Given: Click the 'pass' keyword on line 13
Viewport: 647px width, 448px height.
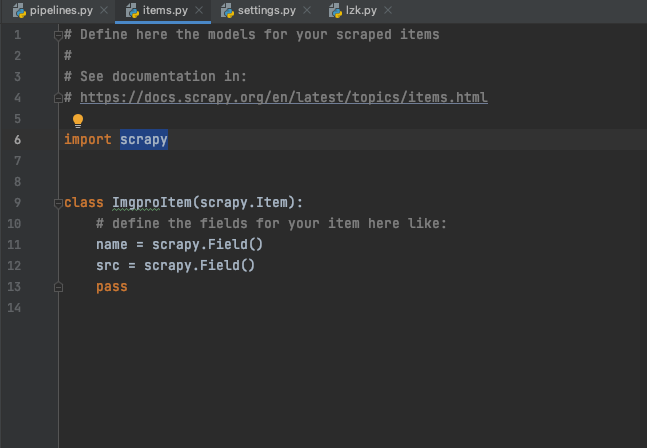Looking at the screenshot, I should 111,287.
